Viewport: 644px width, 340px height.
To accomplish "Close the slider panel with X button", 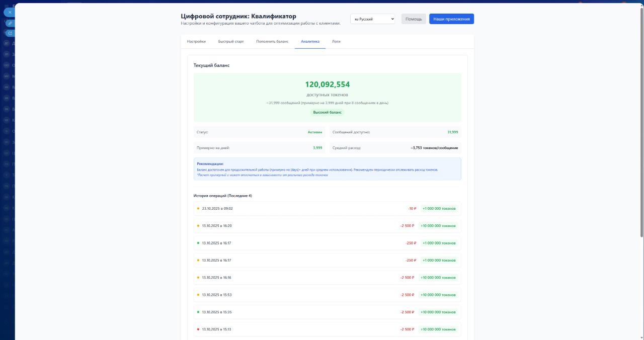I will pos(10,12).
